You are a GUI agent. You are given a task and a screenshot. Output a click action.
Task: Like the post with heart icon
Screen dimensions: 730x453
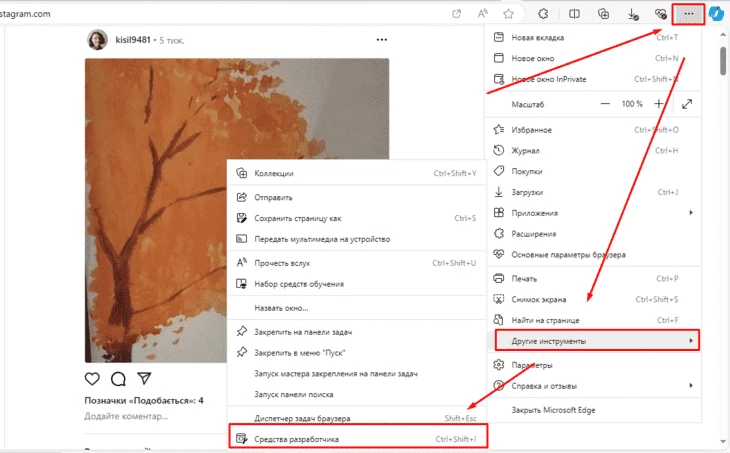click(92, 379)
